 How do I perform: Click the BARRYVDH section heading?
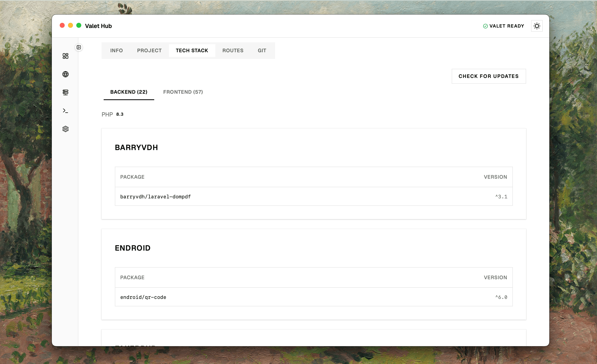pyautogui.click(x=136, y=147)
